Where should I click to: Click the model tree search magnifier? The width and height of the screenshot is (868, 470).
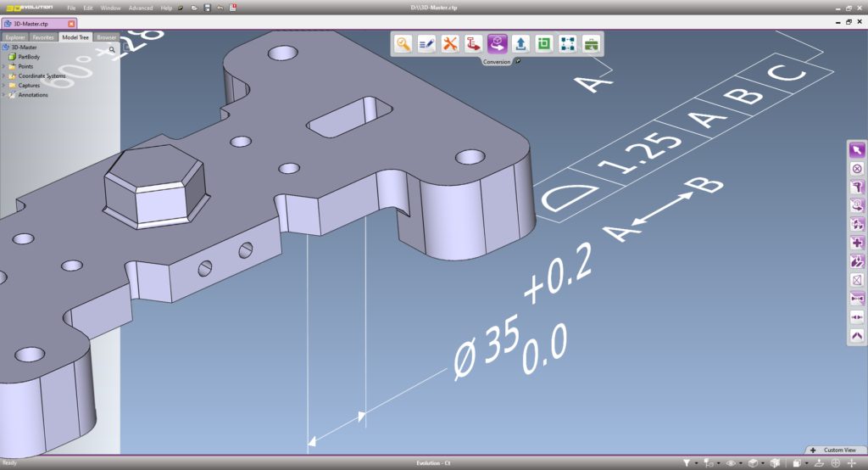[x=112, y=49]
